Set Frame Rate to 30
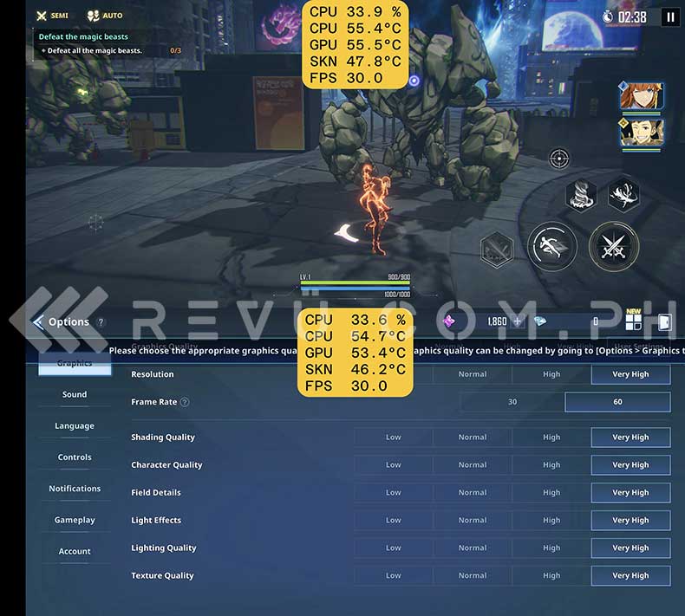685x616 pixels. click(x=512, y=402)
